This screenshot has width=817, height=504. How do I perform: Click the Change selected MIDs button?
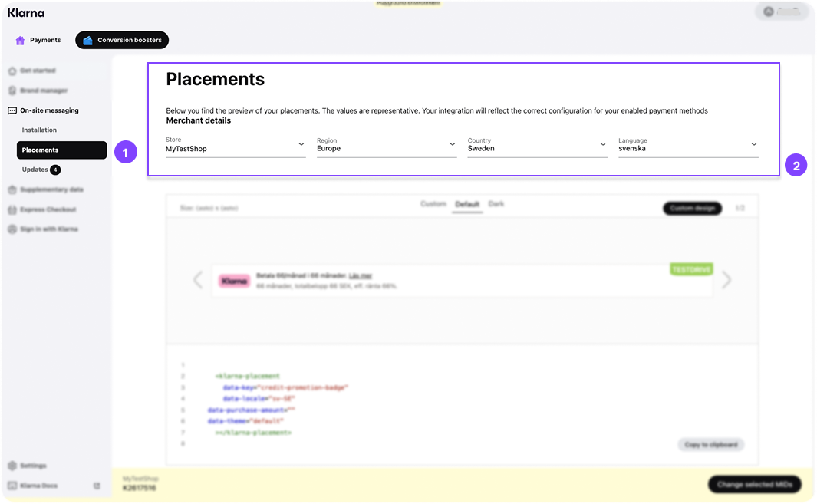point(754,485)
